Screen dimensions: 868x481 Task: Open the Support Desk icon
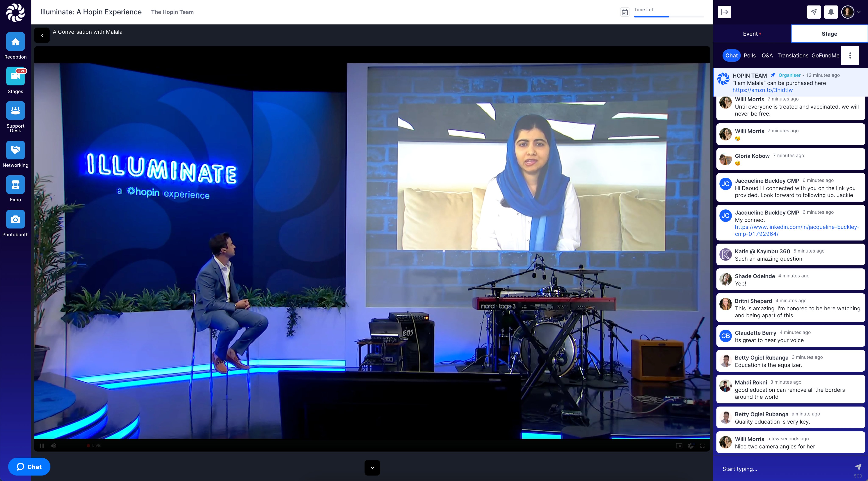click(x=15, y=111)
